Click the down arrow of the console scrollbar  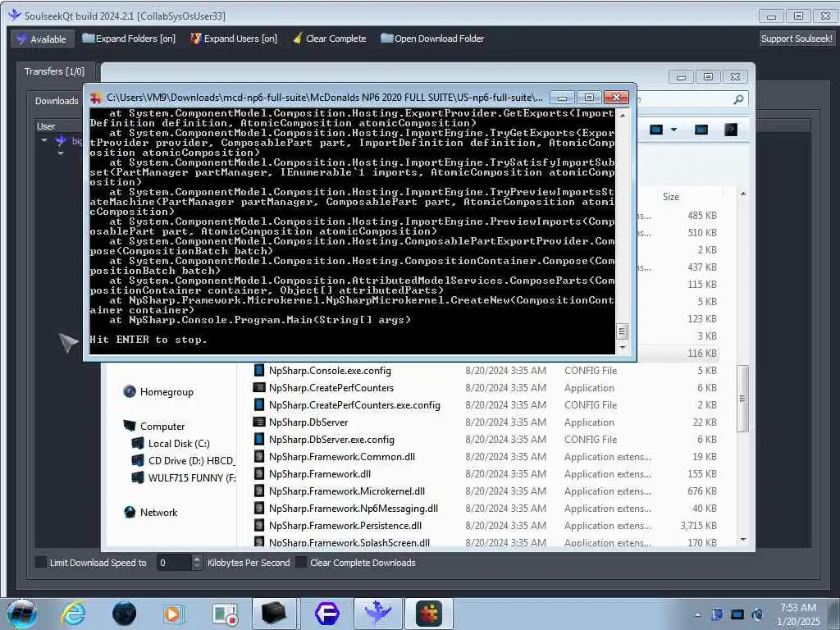pos(622,348)
